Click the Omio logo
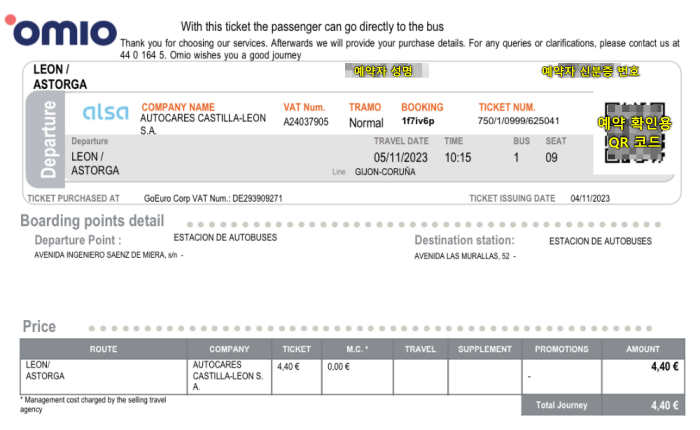The width and height of the screenshot is (700, 430). 61,30
